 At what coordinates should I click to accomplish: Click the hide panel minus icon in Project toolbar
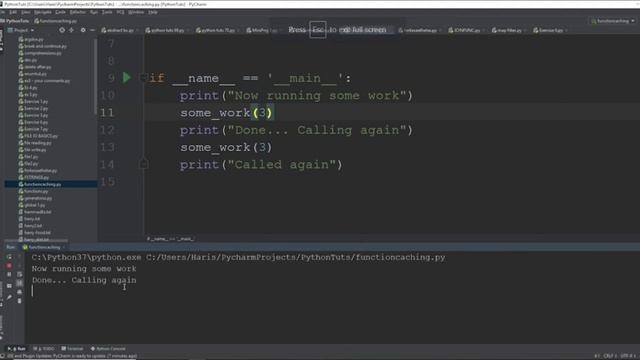point(92,30)
